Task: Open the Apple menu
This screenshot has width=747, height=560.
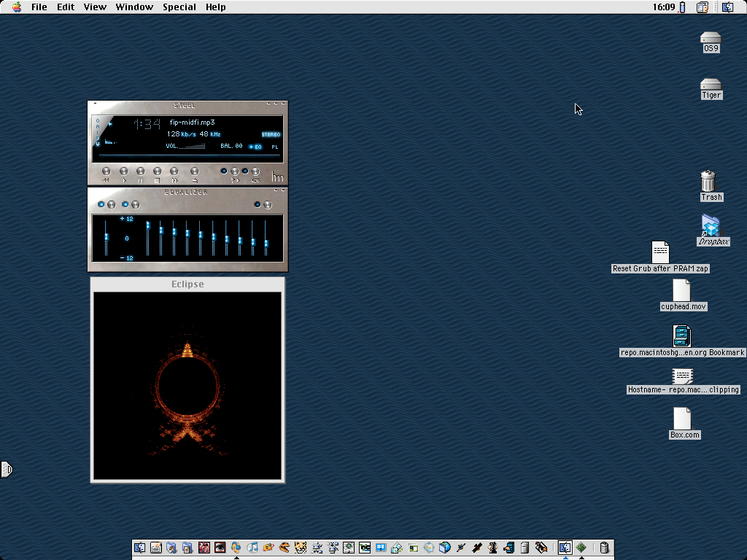Action: pyautogui.click(x=17, y=7)
